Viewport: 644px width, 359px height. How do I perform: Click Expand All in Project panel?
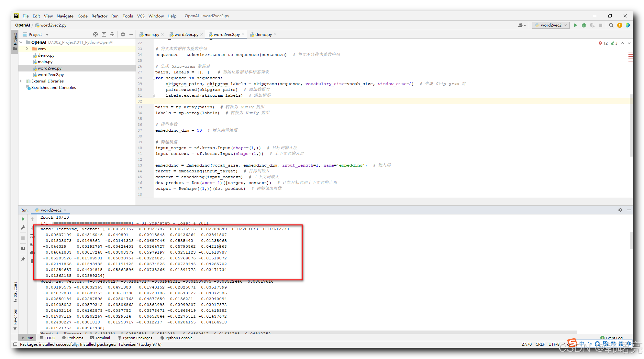point(104,34)
